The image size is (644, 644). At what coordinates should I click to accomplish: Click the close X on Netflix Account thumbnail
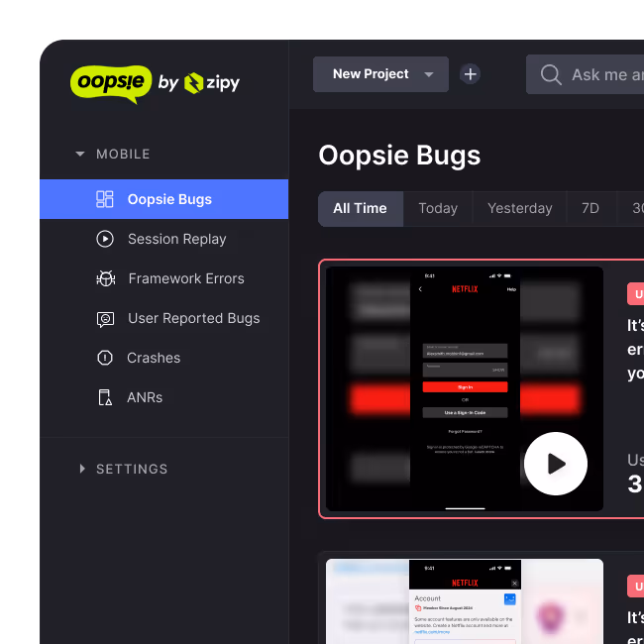514,584
